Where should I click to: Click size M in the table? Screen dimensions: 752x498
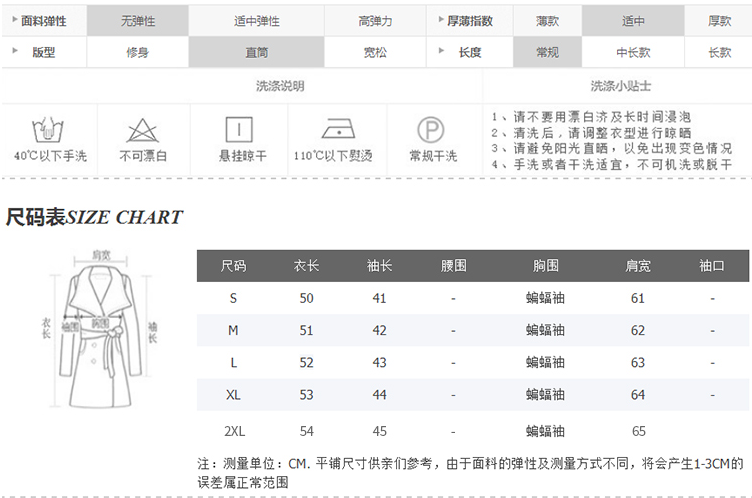tap(233, 331)
